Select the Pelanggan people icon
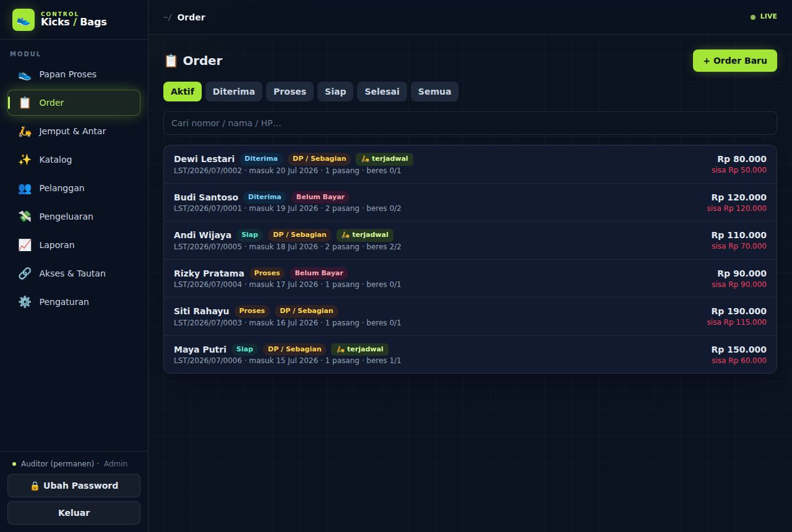 (25, 188)
